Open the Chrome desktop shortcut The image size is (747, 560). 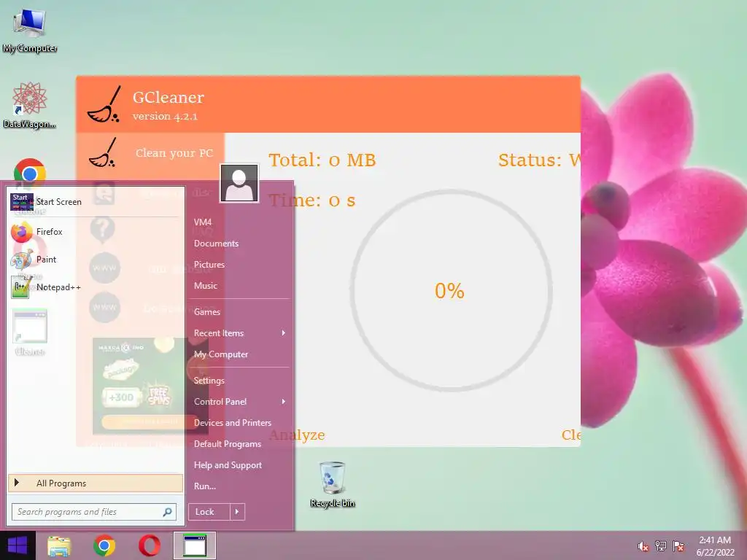coord(29,172)
